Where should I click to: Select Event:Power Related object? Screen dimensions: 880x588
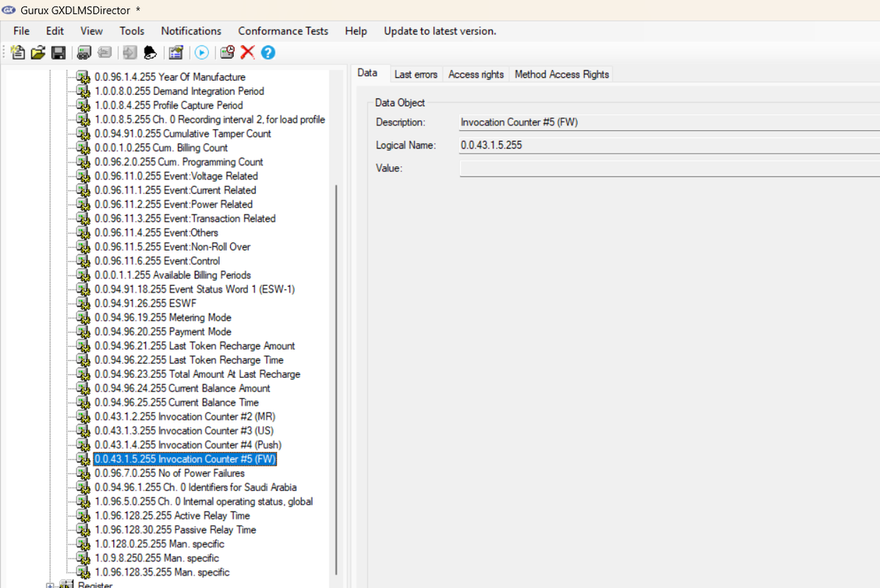coord(174,204)
